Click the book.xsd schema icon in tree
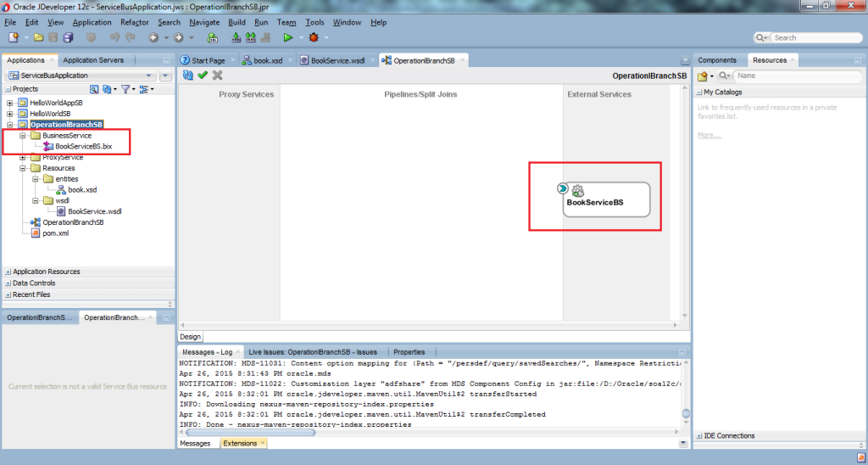 pyautogui.click(x=61, y=189)
